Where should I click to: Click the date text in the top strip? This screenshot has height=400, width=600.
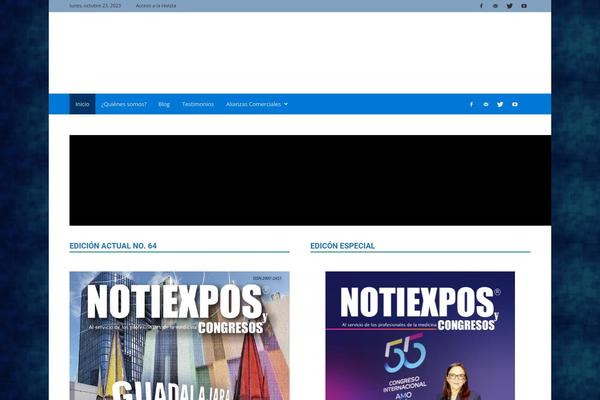(x=95, y=6)
